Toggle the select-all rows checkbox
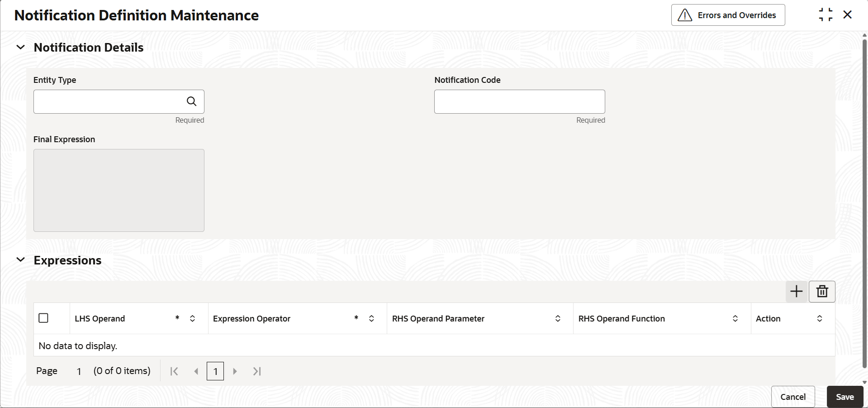Viewport: 868px width, 408px height. (43, 318)
